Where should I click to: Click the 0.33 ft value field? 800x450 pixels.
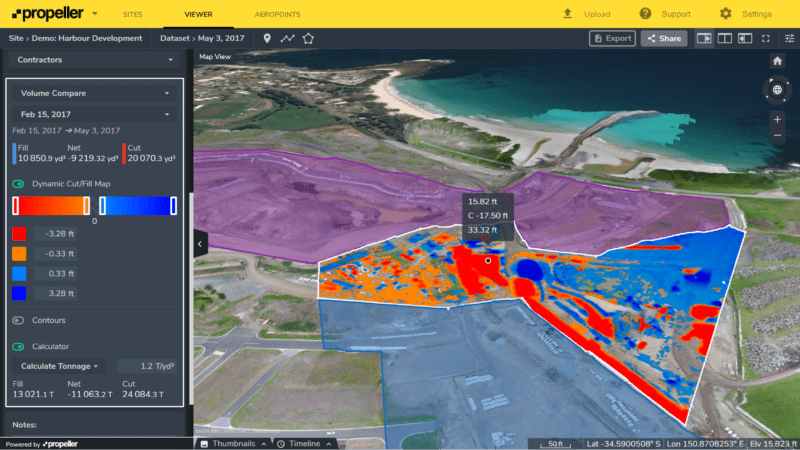pos(55,273)
